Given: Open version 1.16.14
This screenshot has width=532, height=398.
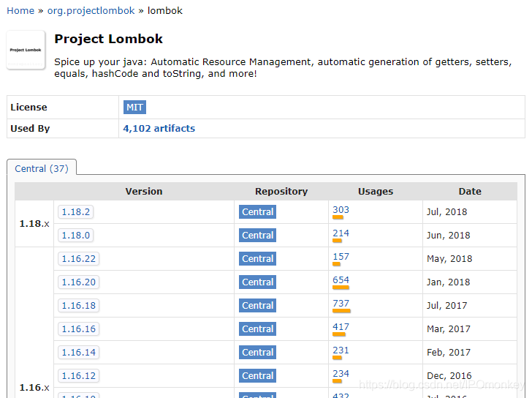Looking at the screenshot, I should click(x=79, y=353).
